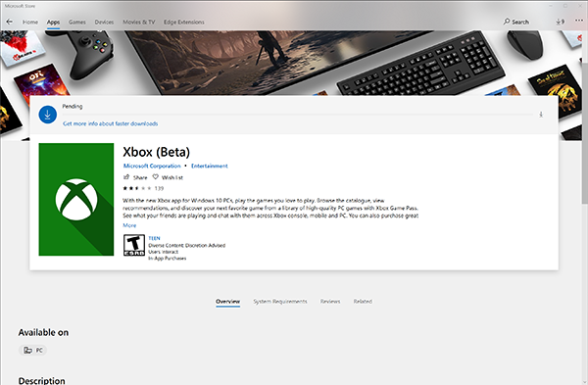Click the Available on heading

click(43, 332)
